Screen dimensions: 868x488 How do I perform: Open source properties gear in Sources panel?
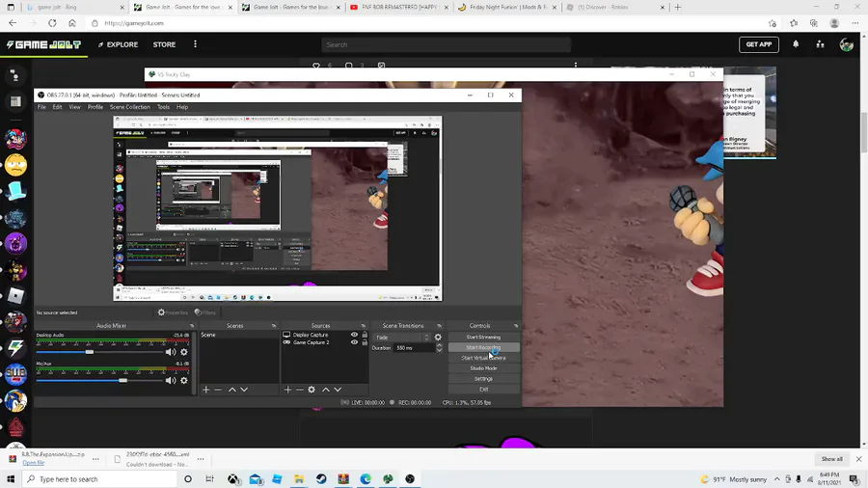click(x=312, y=390)
